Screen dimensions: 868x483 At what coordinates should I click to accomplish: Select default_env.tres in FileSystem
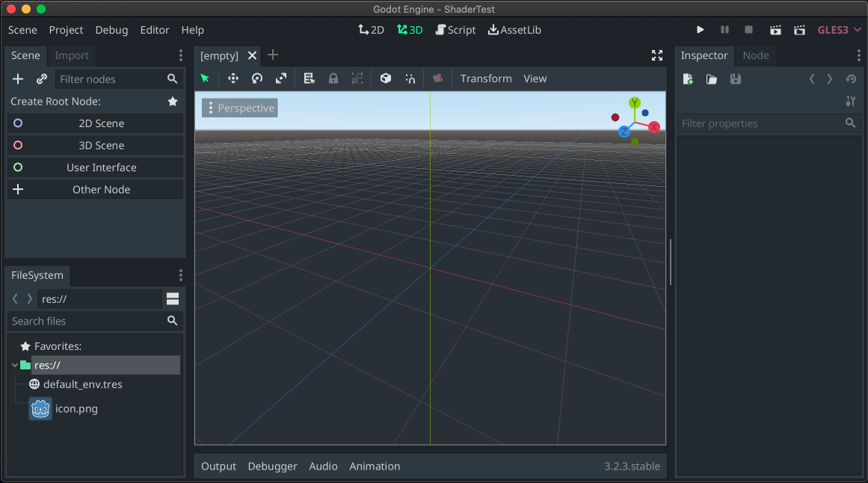point(82,384)
